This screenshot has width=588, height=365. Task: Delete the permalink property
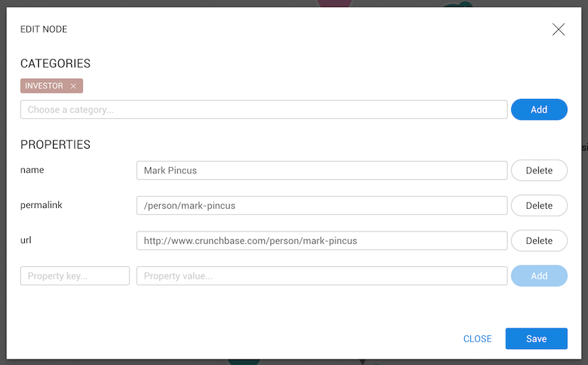tap(539, 206)
